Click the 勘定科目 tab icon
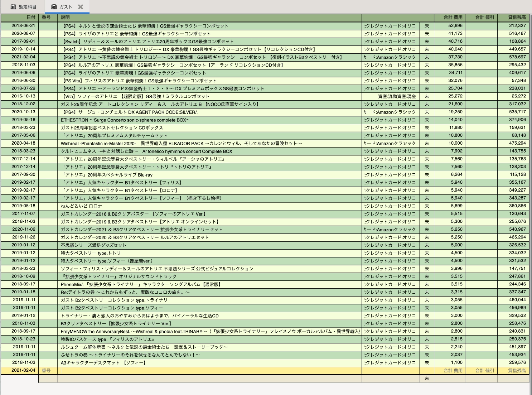This screenshot has width=532, height=395. (13, 7)
